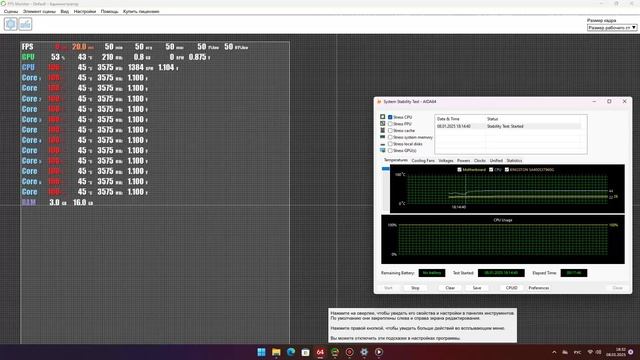This screenshot has height=360, width=640.
Task: Toggle the KINGSTON drive graph checkbox
Action: pyautogui.click(x=507, y=169)
